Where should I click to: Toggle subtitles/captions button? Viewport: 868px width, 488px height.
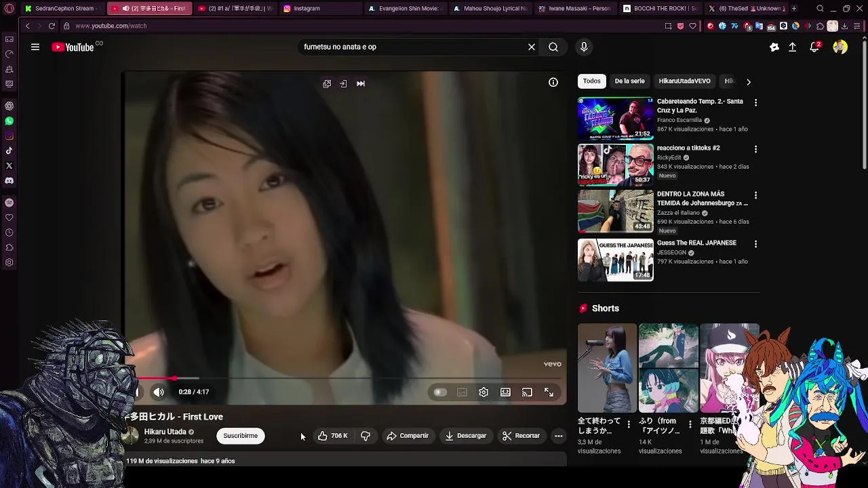coord(462,392)
